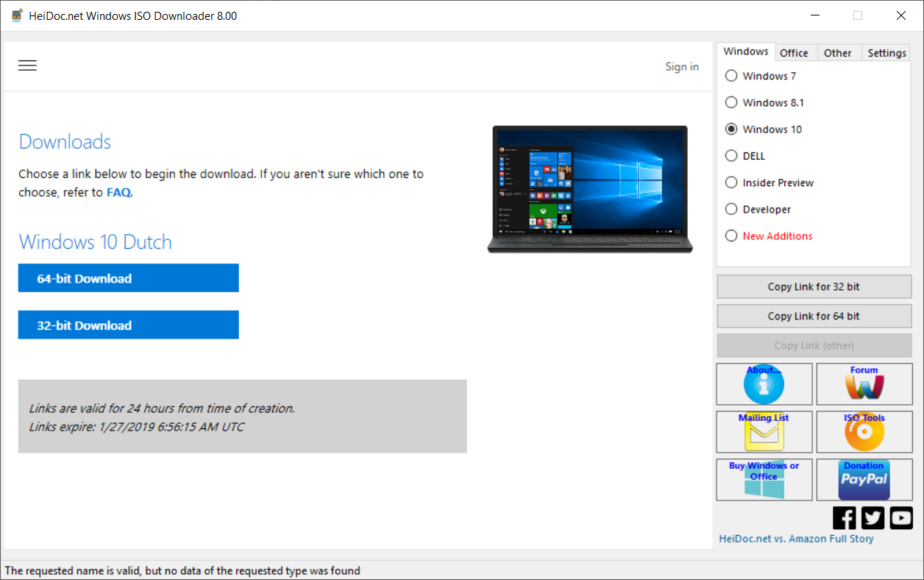Click the Windows 10 laptop image

[590, 189]
